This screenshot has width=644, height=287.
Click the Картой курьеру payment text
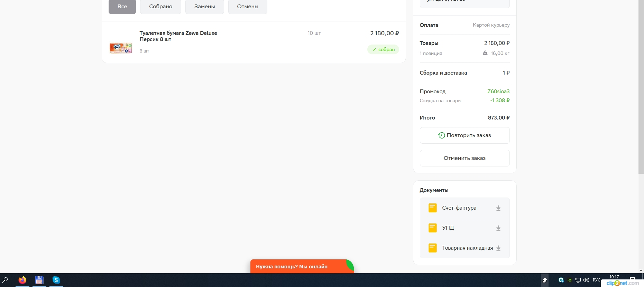(x=491, y=25)
